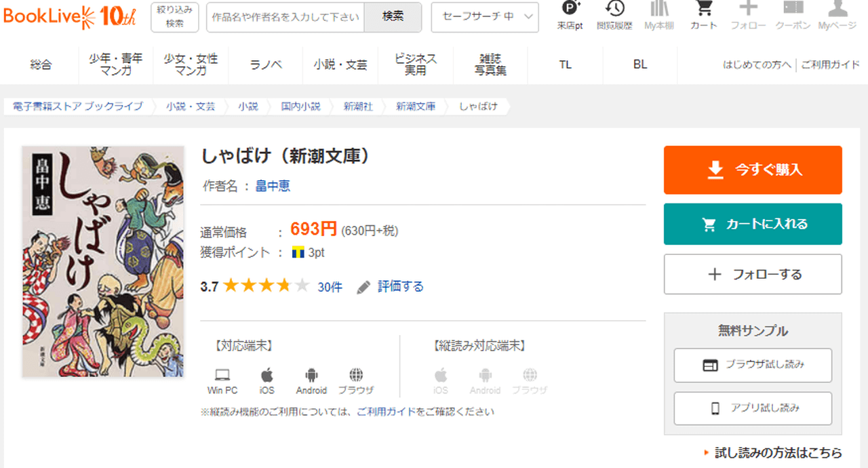The width and height of the screenshot is (868, 468).
Task: Expand the セーフサーチ dropdown
Action: [485, 17]
